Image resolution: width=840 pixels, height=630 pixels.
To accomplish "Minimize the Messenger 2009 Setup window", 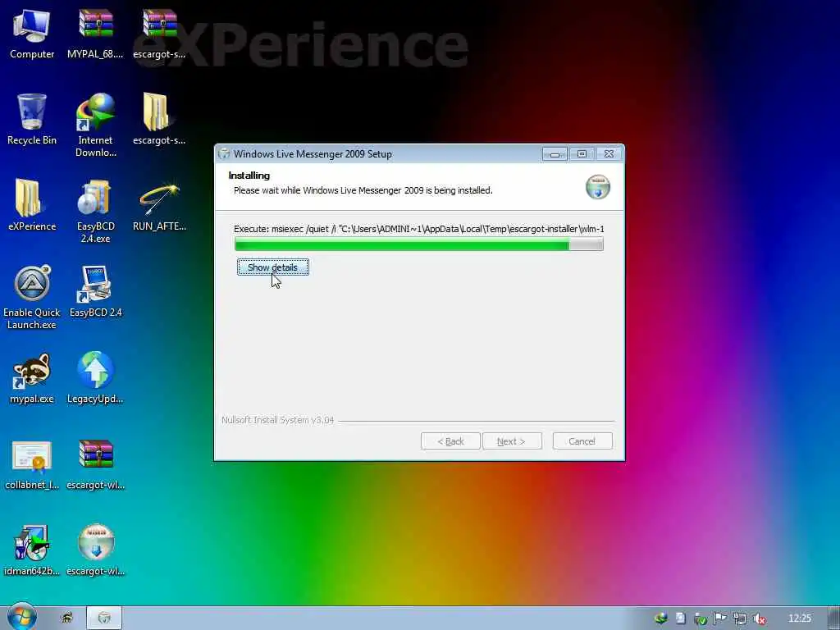I will [x=555, y=154].
